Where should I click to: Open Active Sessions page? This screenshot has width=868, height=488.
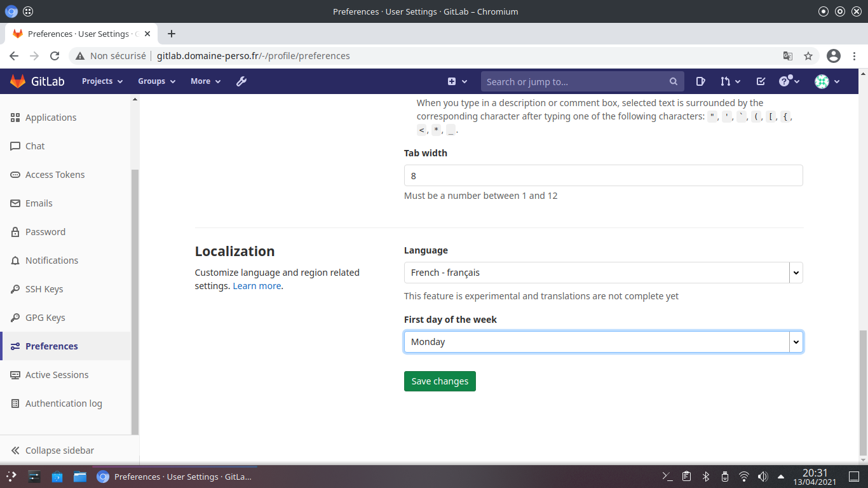(57, 375)
